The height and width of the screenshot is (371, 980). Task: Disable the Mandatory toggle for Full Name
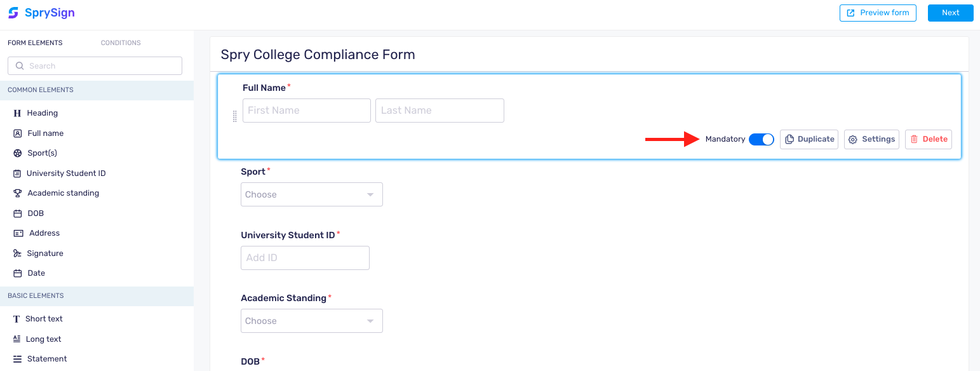[761, 139]
